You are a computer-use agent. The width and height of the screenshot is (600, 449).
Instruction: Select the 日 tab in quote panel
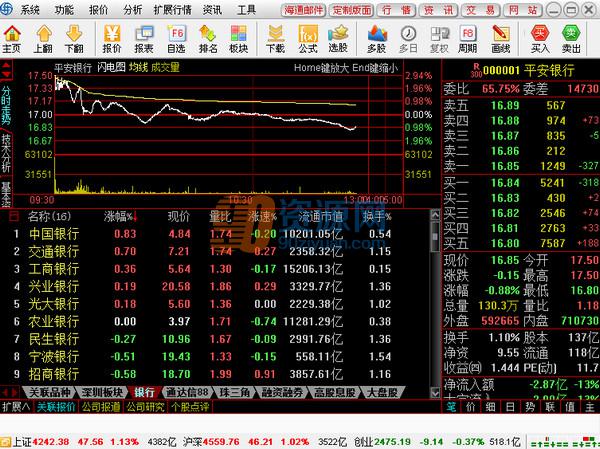510,407
